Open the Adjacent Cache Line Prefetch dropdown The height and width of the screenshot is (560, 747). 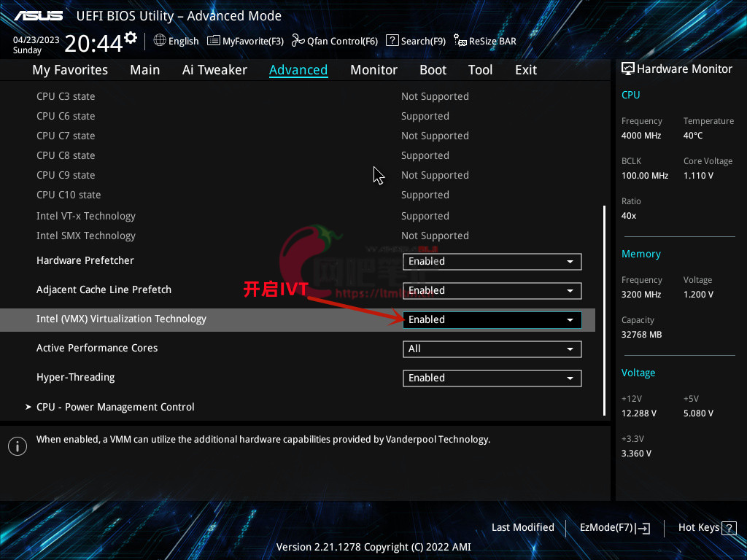coord(492,290)
